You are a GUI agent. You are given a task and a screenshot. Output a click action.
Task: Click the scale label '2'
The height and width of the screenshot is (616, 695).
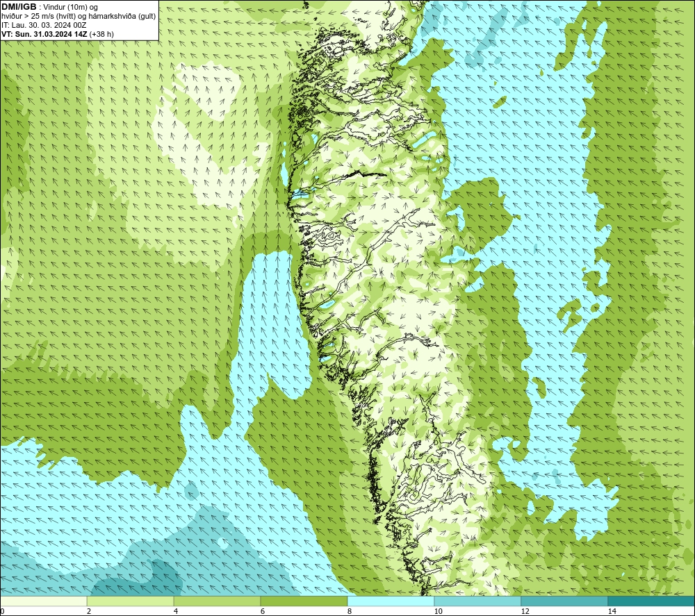[89, 611]
